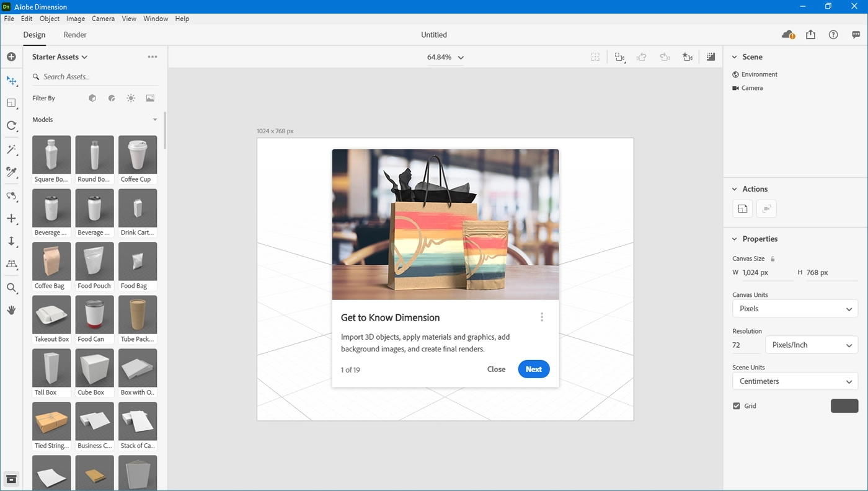Open the Canvas Units Pixels dropdown
The height and width of the screenshot is (491, 868).
point(795,309)
